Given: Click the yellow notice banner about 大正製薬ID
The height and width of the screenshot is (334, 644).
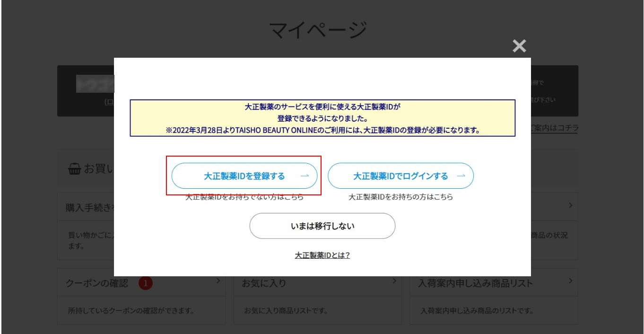Looking at the screenshot, I should (322, 118).
